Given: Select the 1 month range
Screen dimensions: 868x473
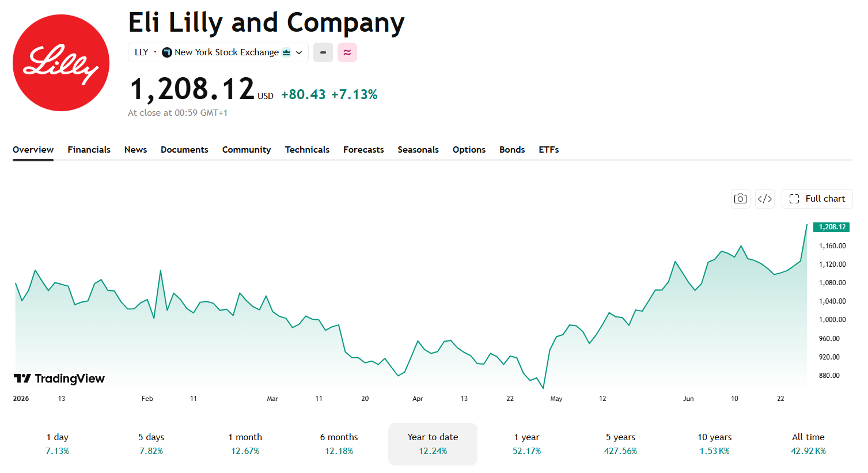Looking at the screenshot, I should (x=245, y=444).
